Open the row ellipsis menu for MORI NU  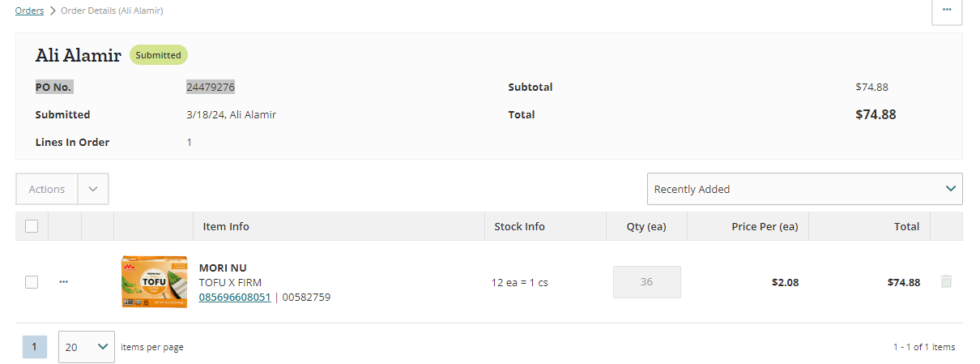point(64,282)
